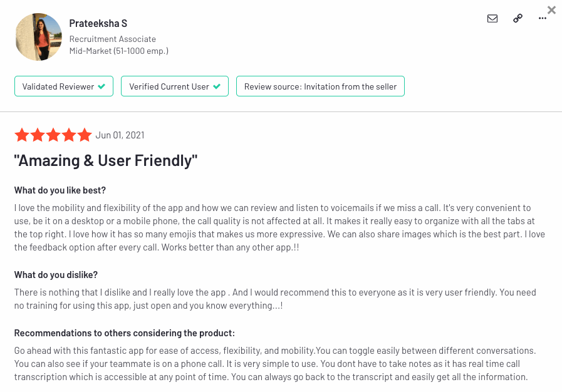
Task: Click the envelope share icon
Action: [x=492, y=18]
